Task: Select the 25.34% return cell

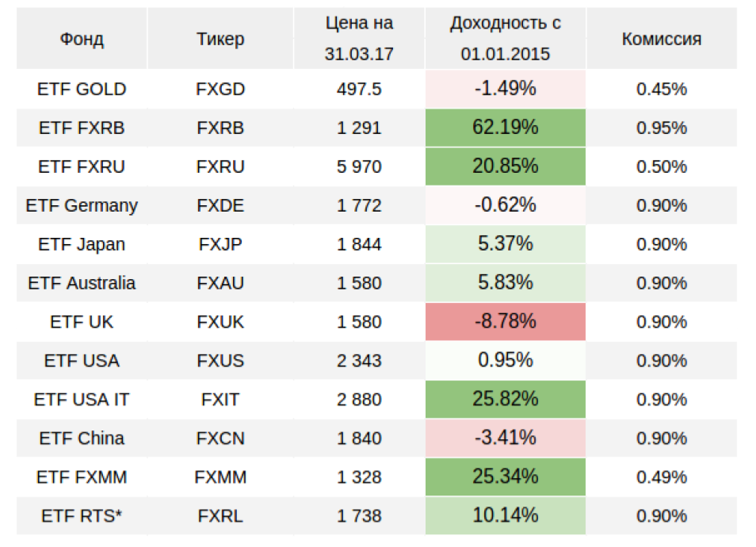Action: click(x=506, y=477)
